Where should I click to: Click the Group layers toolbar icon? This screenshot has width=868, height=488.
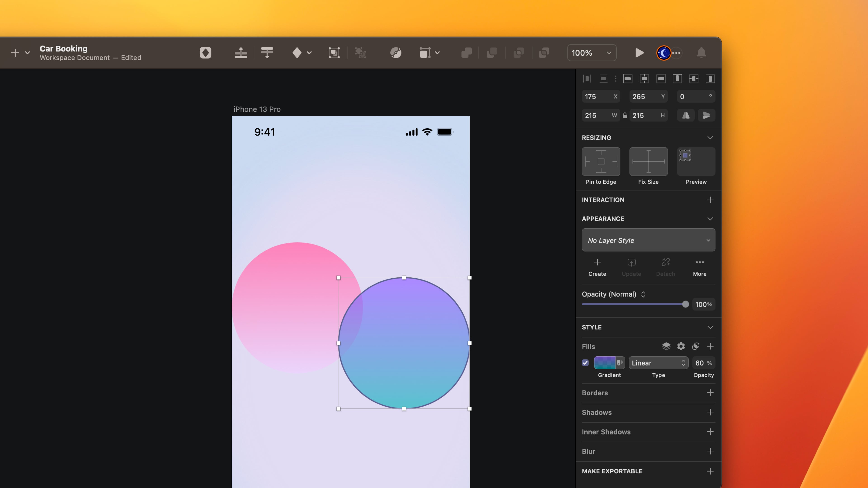[x=334, y=53]
